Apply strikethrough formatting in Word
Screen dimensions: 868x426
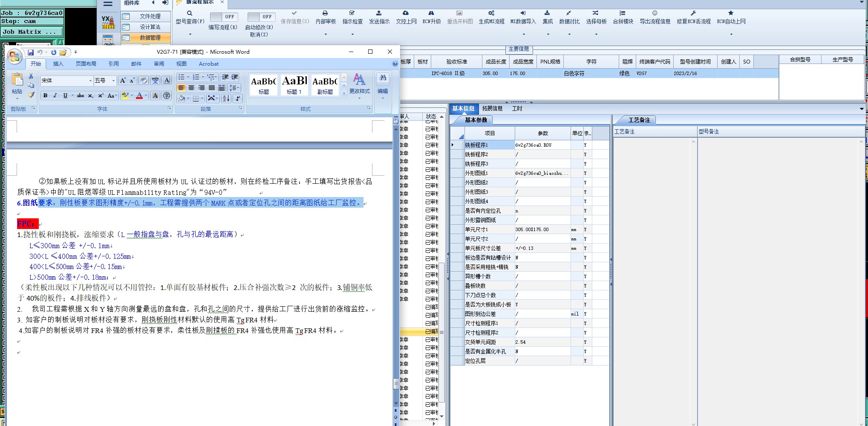[80, 96]
